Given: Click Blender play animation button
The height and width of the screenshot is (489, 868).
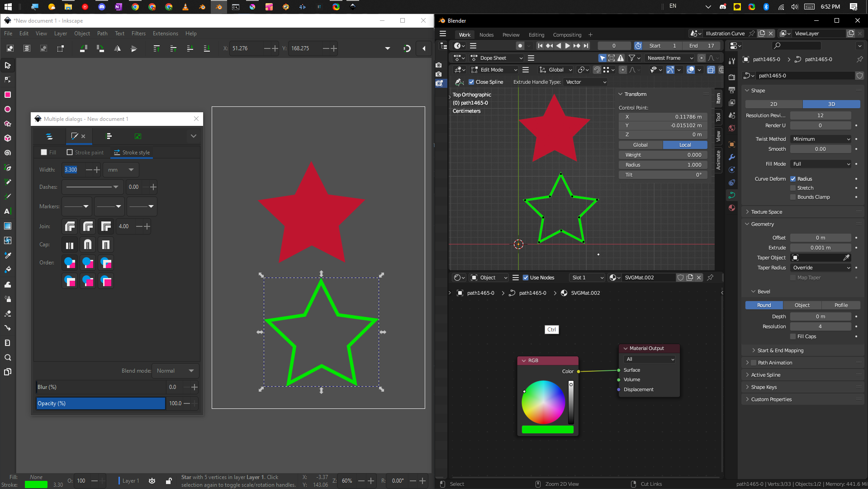Looking at the screenshot, I should click(568, 46).
